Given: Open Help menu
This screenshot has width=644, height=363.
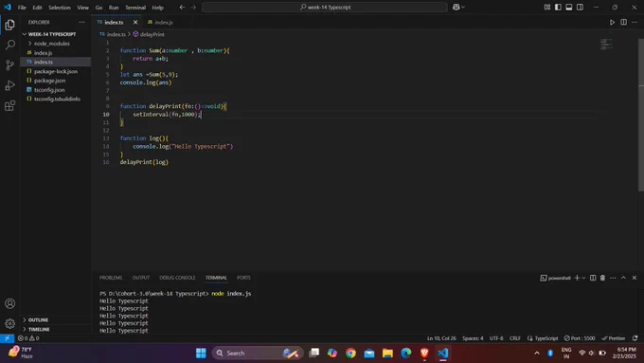Looking at the screenshot, I should click(158, 8).
